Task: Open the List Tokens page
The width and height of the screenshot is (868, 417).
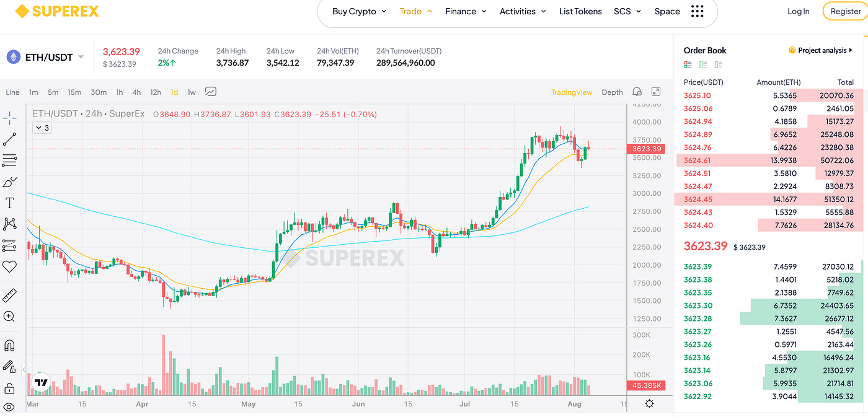Action: click(580, 11)
